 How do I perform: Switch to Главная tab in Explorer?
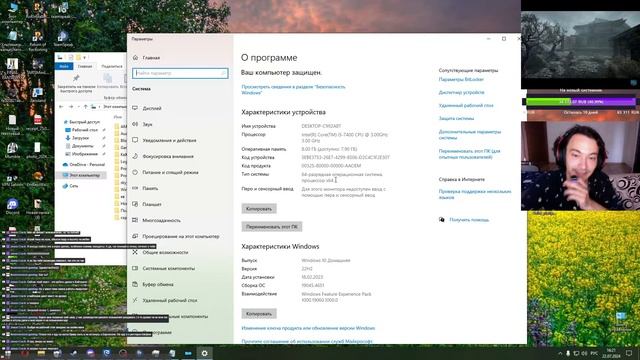point(85,66)
